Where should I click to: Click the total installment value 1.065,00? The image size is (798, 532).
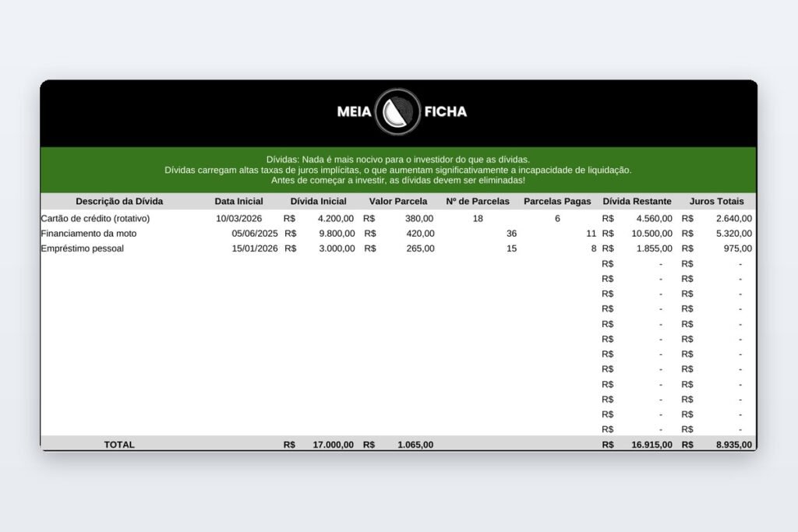pyautogui.click(x=415, y=445)
